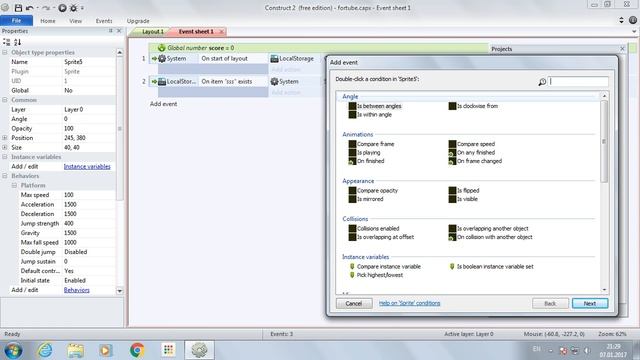Viewport: 640px width, 360px height.
Task: Open File Explorer from the taskbar
Action: (x=76, y=350)
